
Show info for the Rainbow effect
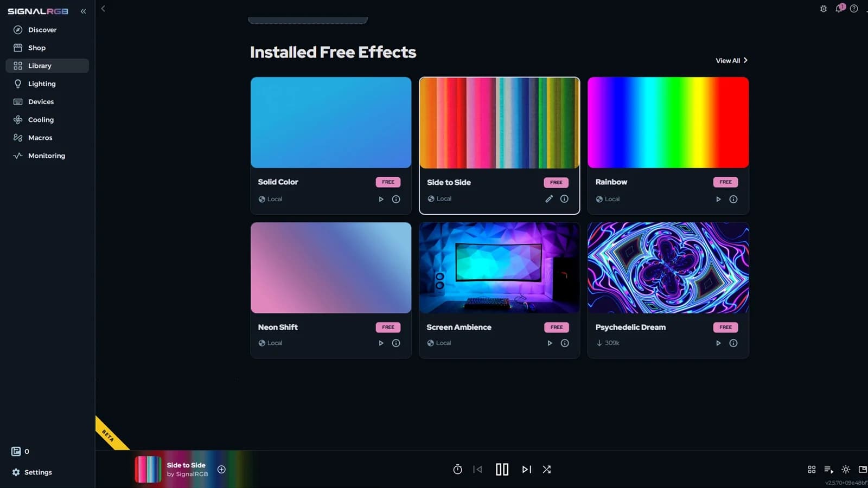tap(733, 199)
